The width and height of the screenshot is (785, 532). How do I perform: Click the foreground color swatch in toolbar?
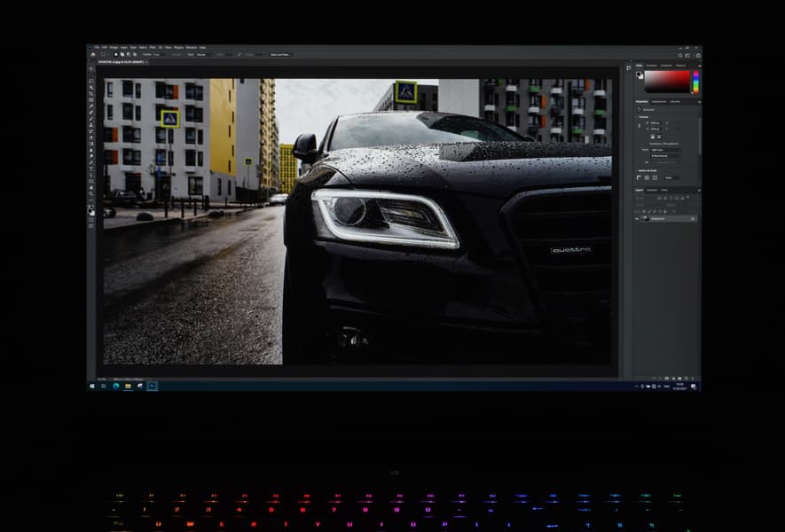[x=90, y=210]
